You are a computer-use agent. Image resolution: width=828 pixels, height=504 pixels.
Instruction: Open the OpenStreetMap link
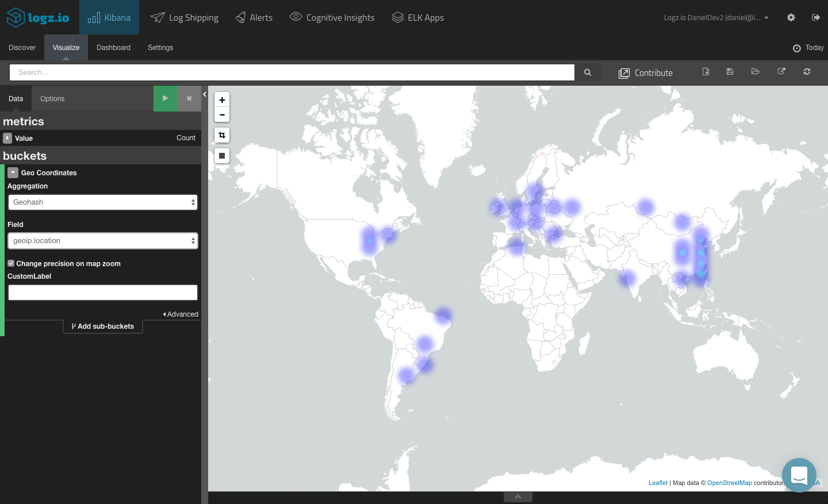[729, 483]
